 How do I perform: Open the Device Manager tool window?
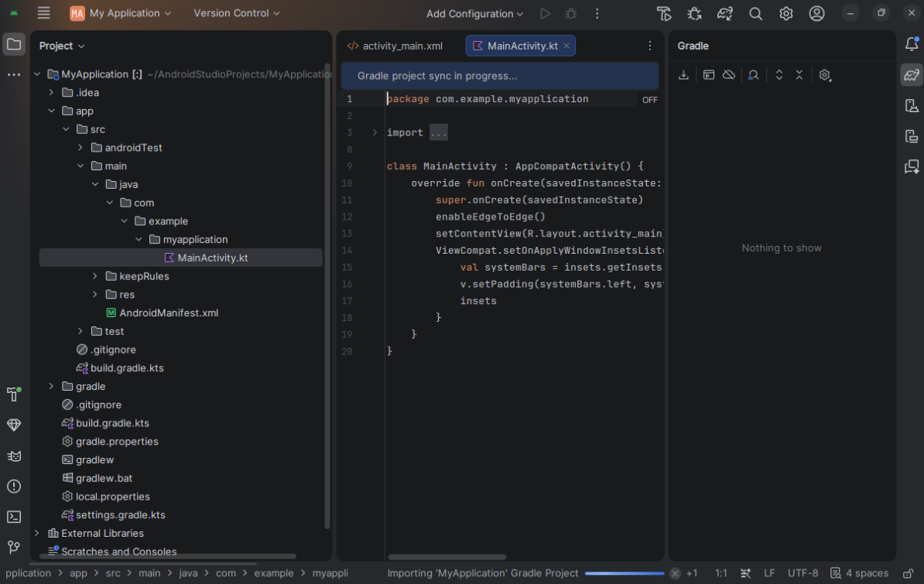tap(912, 105)
